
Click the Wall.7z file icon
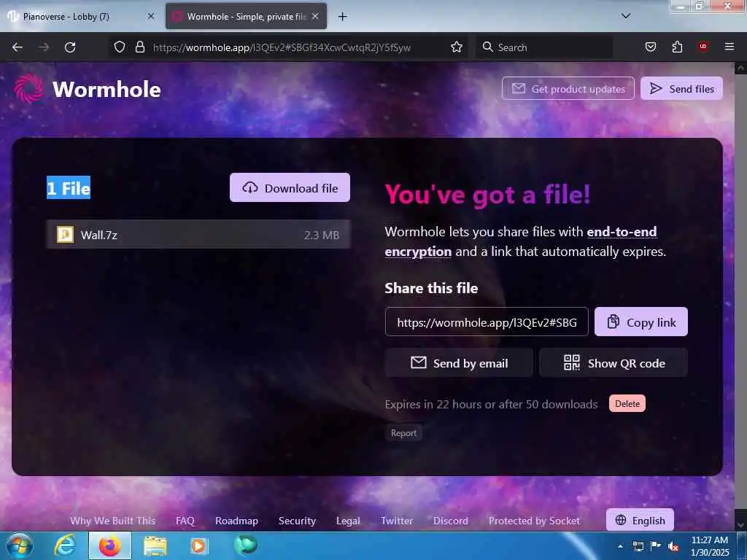[65, 234]
